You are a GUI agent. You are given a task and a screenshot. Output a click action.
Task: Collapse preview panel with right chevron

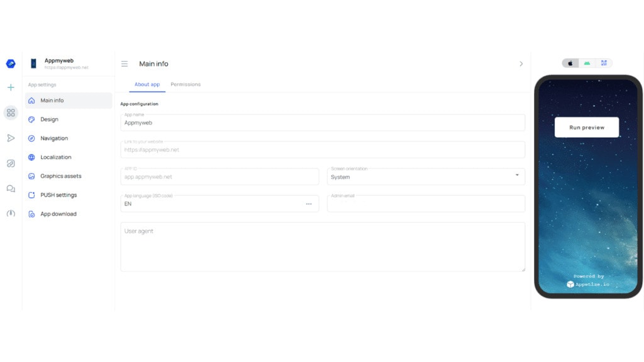(521, 64)
